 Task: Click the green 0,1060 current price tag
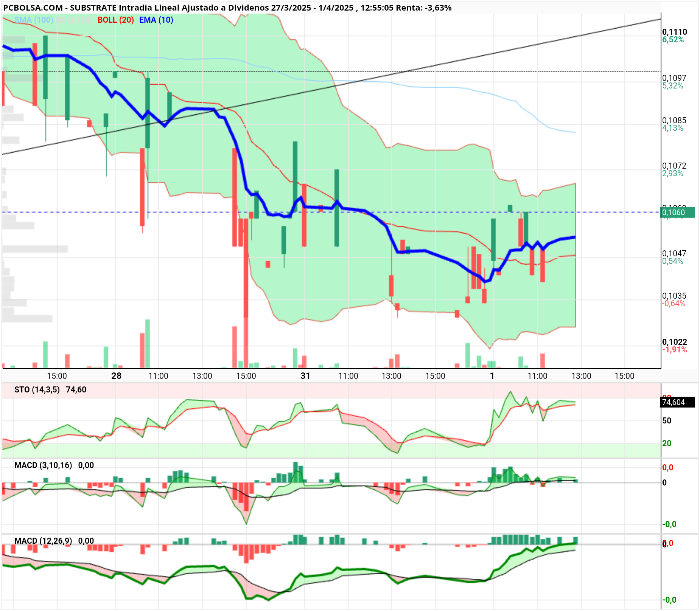678,212
